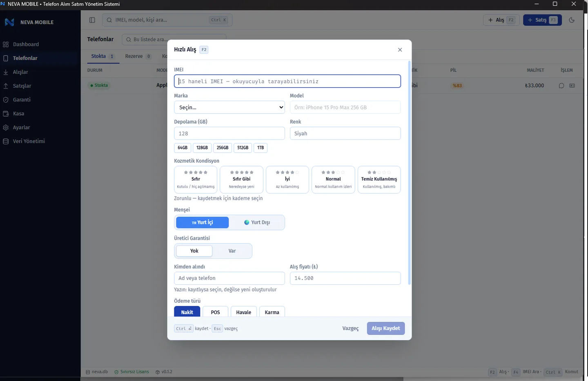Minimize the NEVA MOBILE window
This screenshot has width=588, height=381.
coord(536,4)
